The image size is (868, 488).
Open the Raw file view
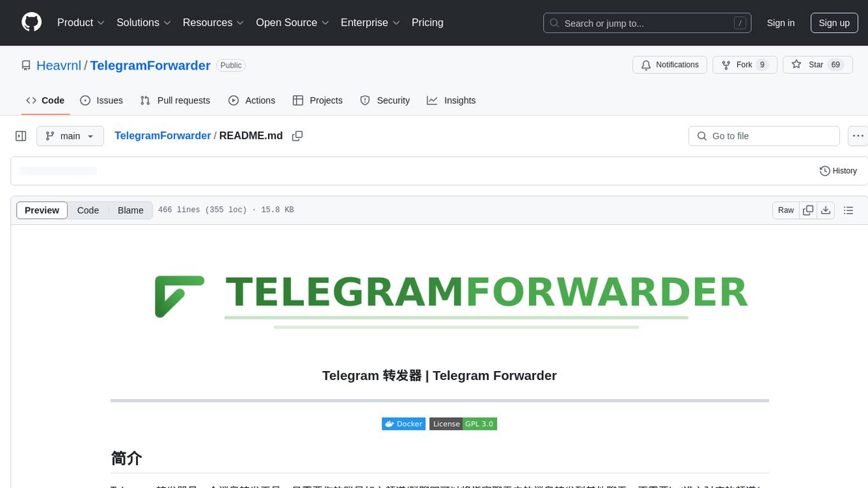(x=786, y=210)
